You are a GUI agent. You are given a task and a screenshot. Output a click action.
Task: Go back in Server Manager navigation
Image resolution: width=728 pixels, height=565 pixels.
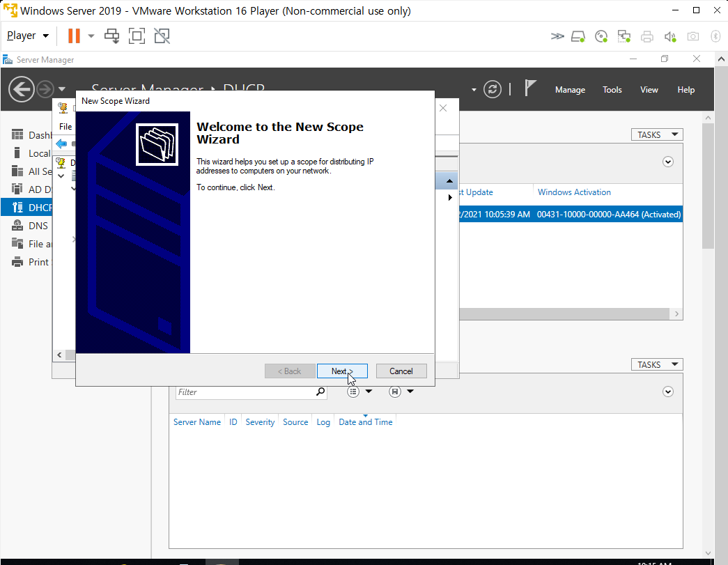coord(22,88)
